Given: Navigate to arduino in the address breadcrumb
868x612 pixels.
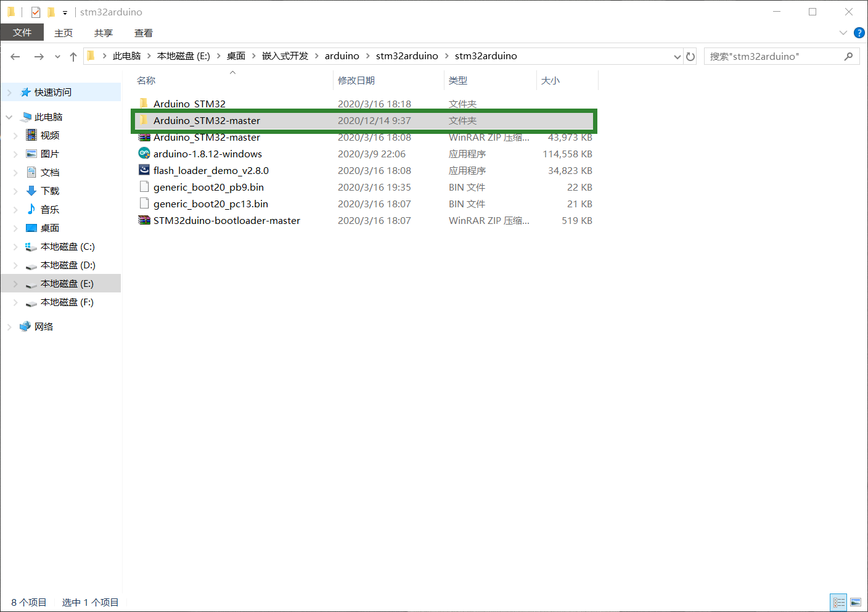Looking at the screenshot, I should click(342, 56).
